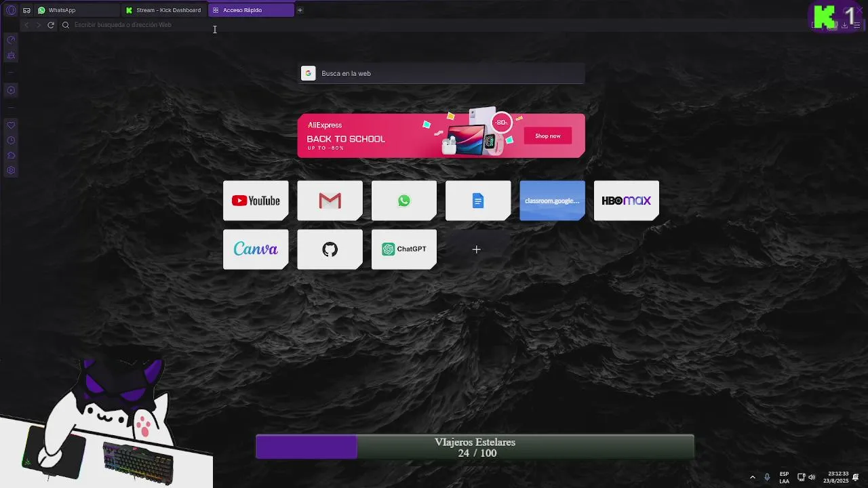Open the notifications bell icon
The height and width of the screenshot is (488, 868).
tap(856, 477)
